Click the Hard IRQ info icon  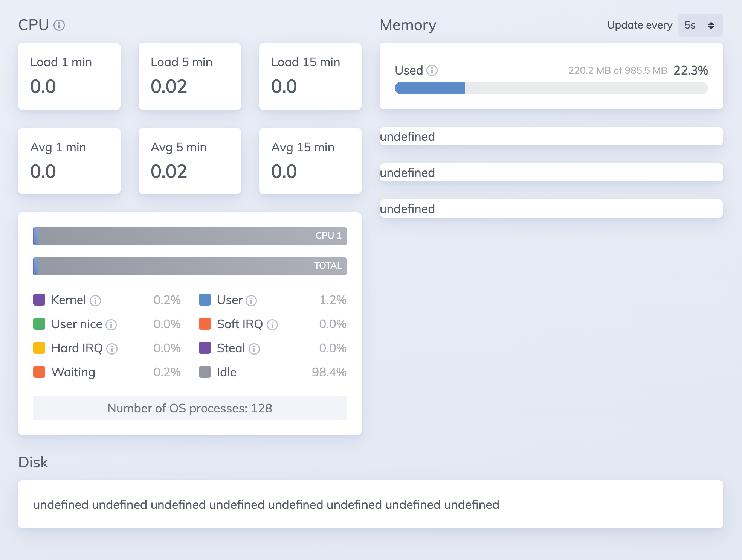pyautogui.click(x=112, y=348)
